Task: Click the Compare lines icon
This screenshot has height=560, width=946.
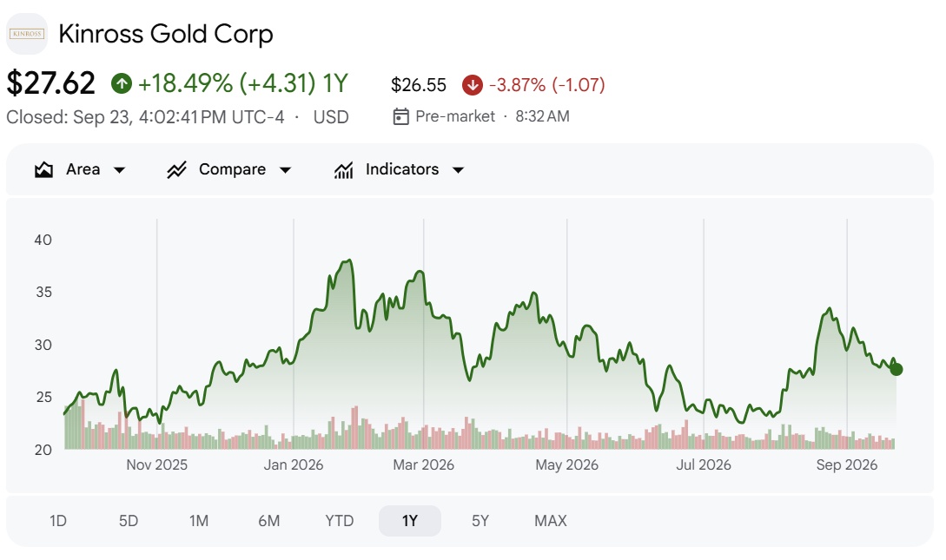Action: point(176,170)
